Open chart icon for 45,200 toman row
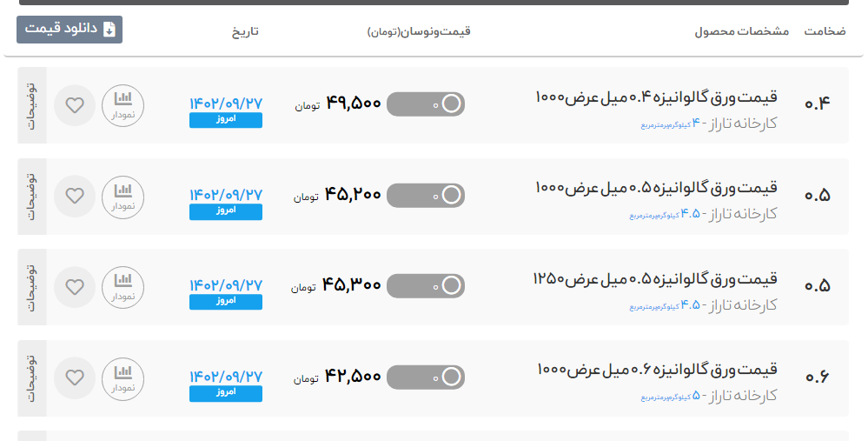 123,197
